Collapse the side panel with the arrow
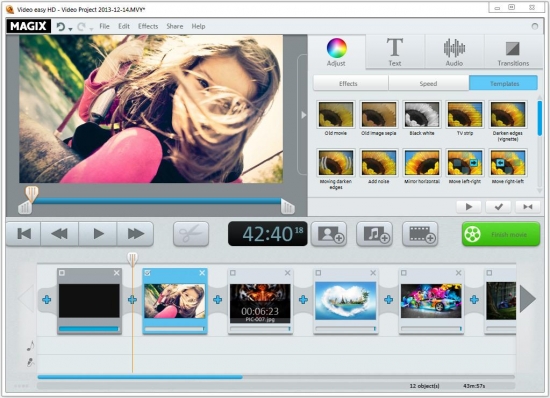Screen dimensions: 550x398 coord(303,115)
